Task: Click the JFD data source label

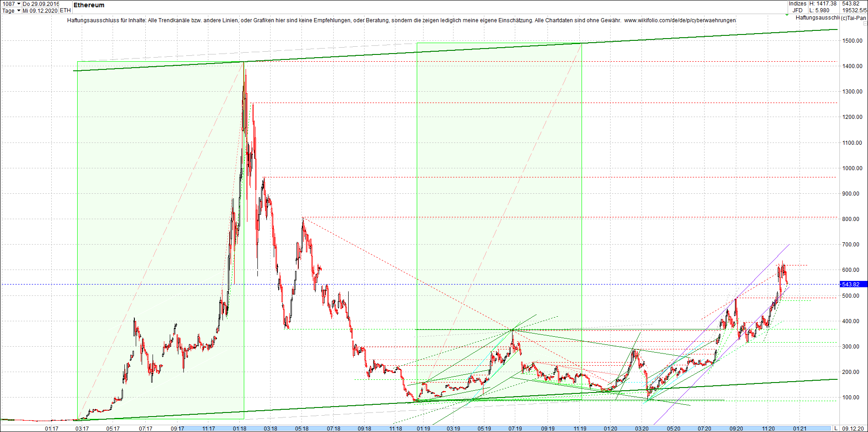Action: 798,10
